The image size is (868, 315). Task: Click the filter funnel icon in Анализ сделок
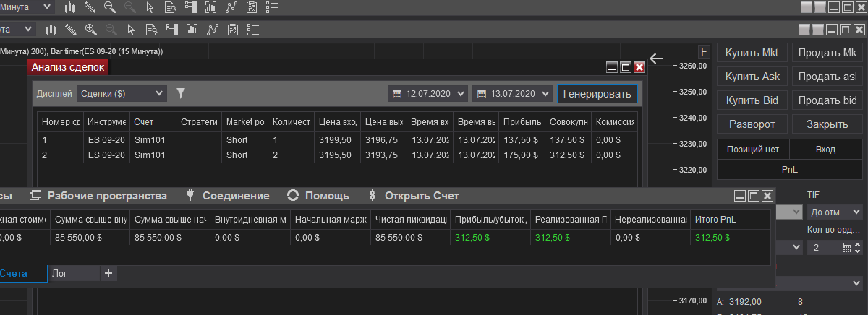pos(181,93)
